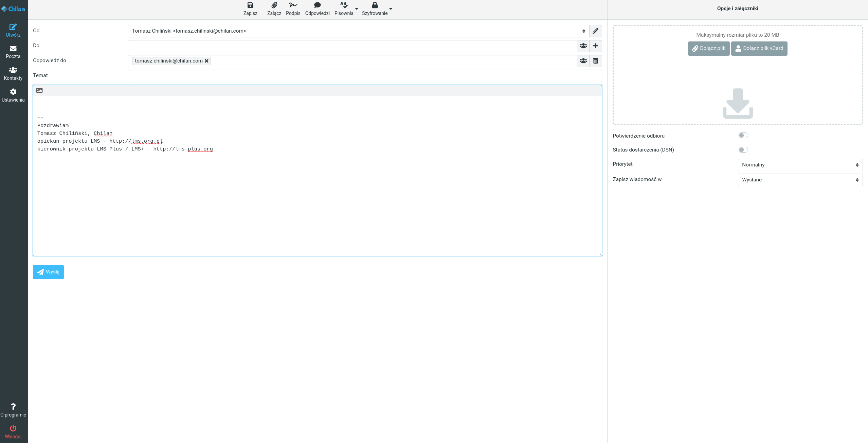Enable the Potwierdzenie odbioru toggle

pos(743,135)
